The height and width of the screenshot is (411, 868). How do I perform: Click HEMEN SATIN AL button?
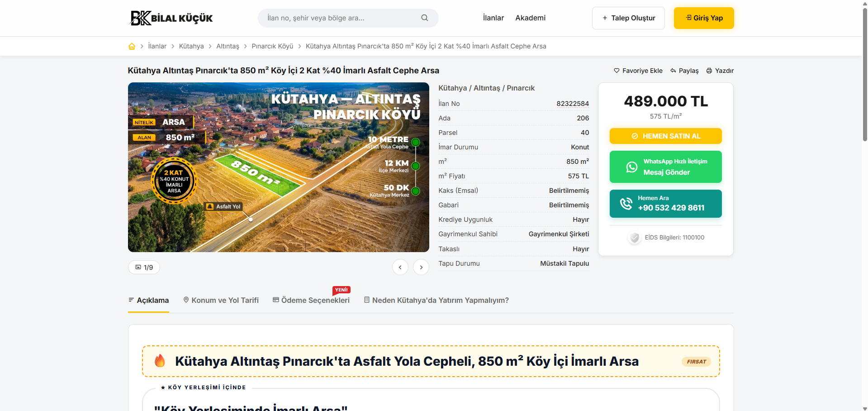666,136
